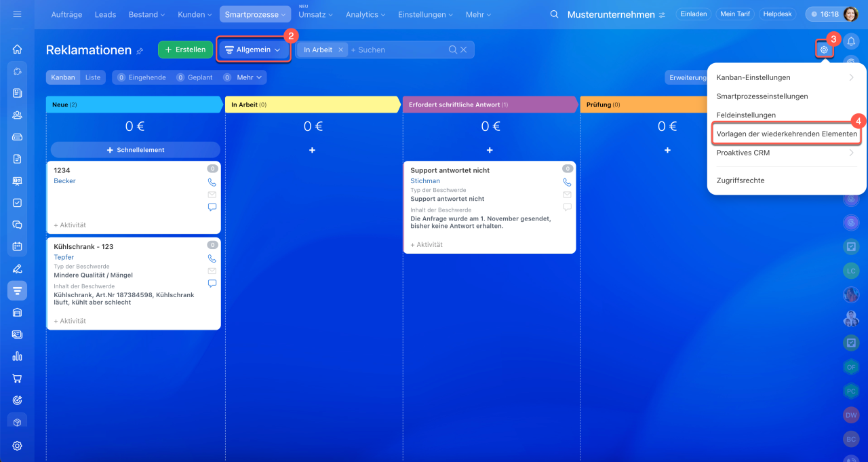Image resolution: width=868 pixels, height=462 pixels.
Task: Open the Bestand menu dropdown
Action: click(x=146, y=14)
